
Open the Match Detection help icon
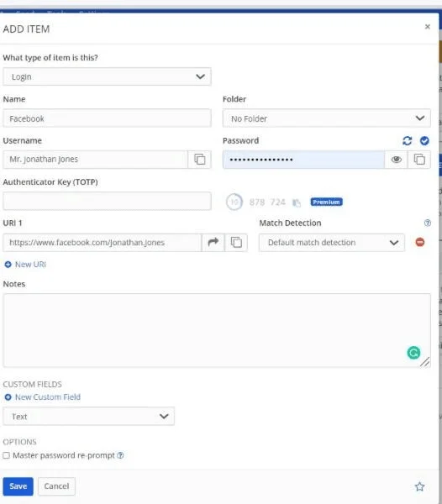point(427,223)
